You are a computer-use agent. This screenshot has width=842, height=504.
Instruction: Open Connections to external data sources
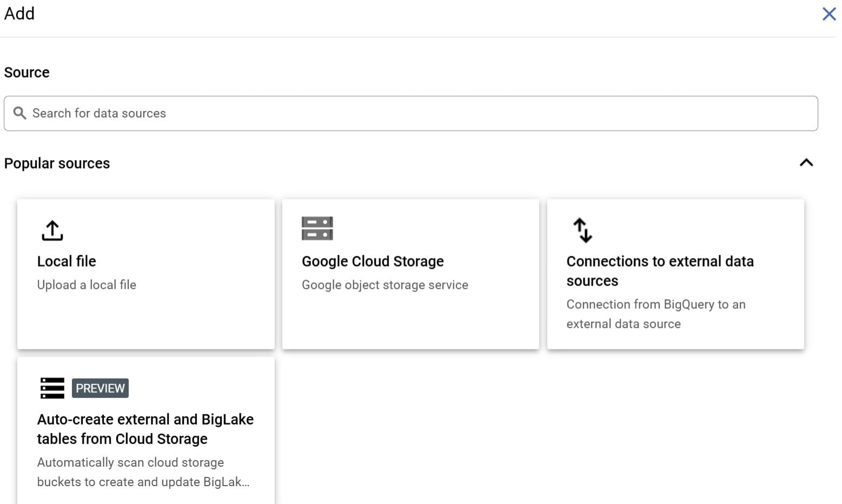[x=659, y=271]
